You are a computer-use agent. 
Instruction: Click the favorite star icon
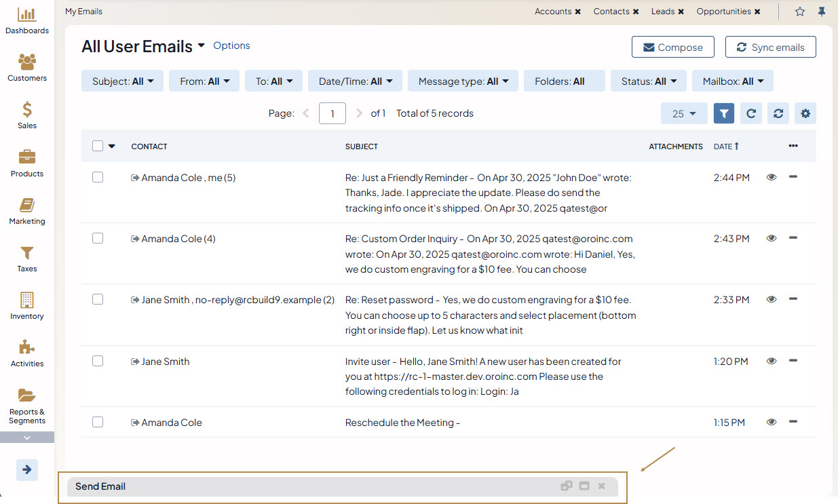point(800,12)
